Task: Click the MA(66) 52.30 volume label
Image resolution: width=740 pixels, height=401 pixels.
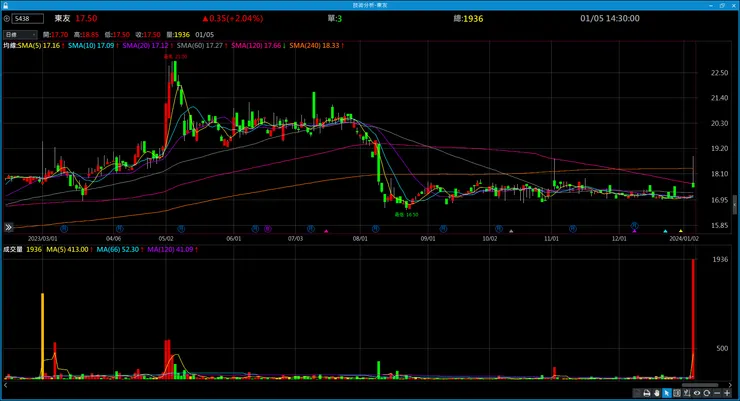Action: pos(118,249)
